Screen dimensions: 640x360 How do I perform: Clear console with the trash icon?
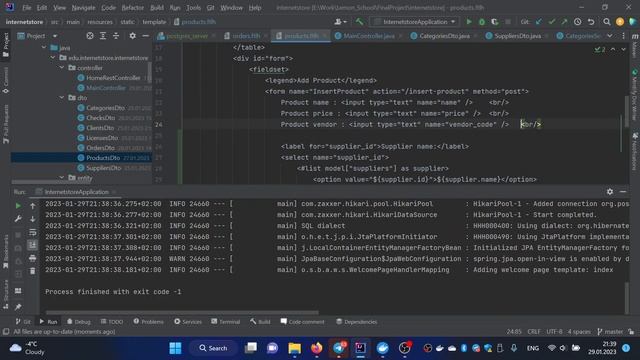[33, 271]
